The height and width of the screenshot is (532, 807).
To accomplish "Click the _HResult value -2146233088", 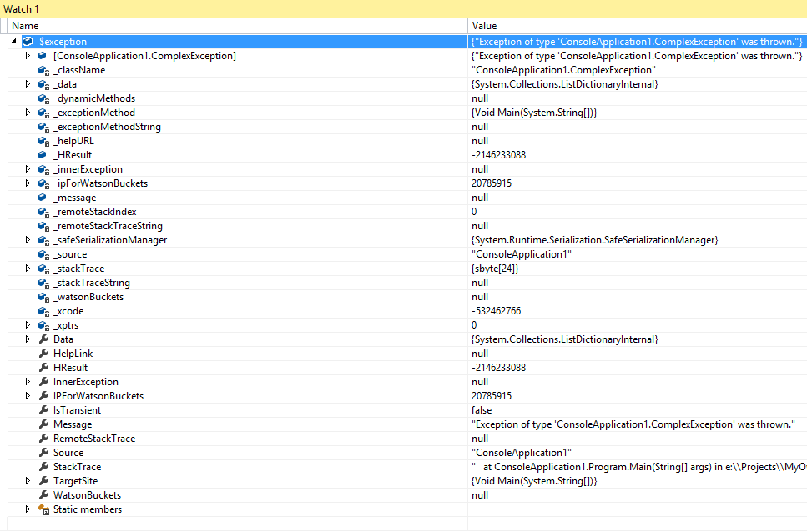I will click(499, 155).
